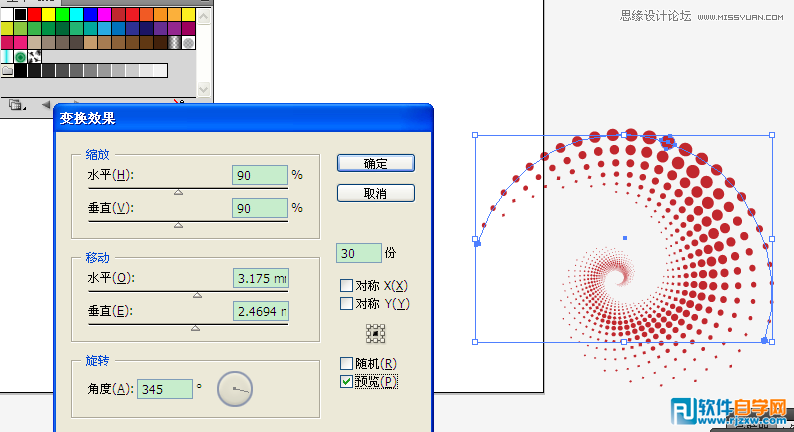Click the rotation angle dial
Screen dimensions: 794x432
point(235,389)
